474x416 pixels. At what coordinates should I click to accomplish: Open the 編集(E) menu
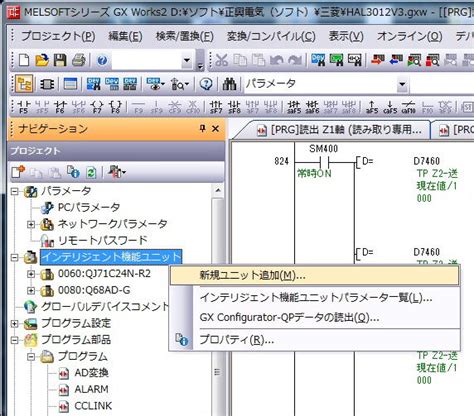(x=125, y=36)
